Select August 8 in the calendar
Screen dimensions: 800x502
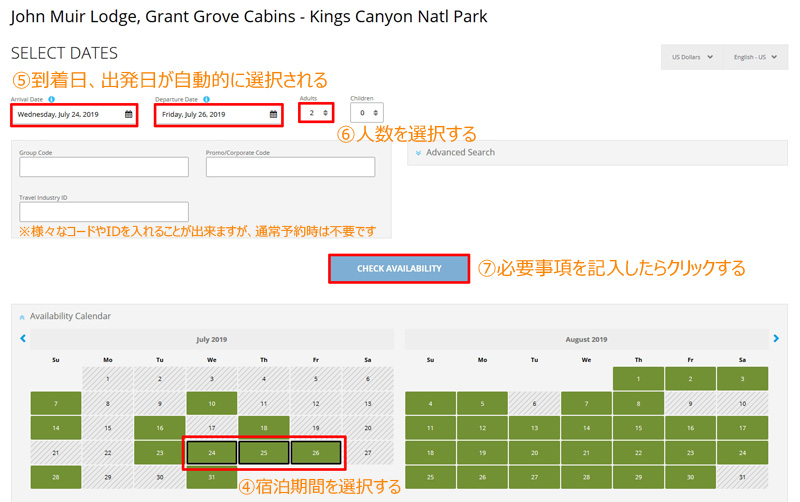(638, 404)
